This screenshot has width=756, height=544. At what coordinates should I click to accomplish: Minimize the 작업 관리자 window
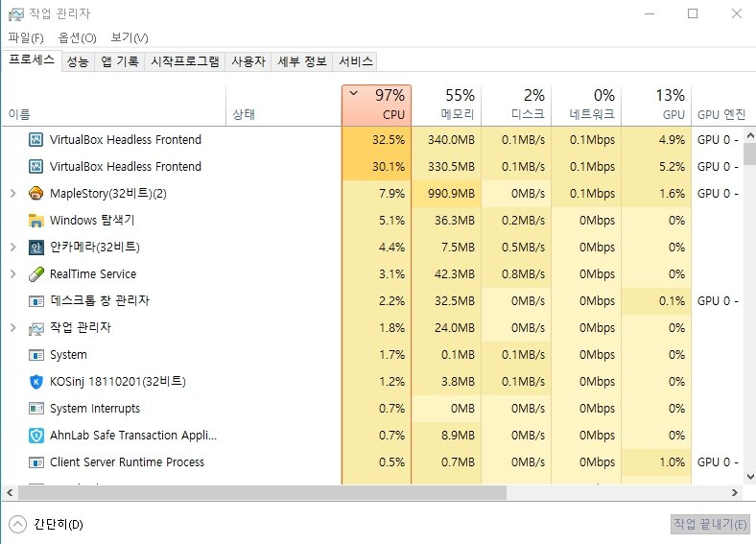(x=650, y=13)
